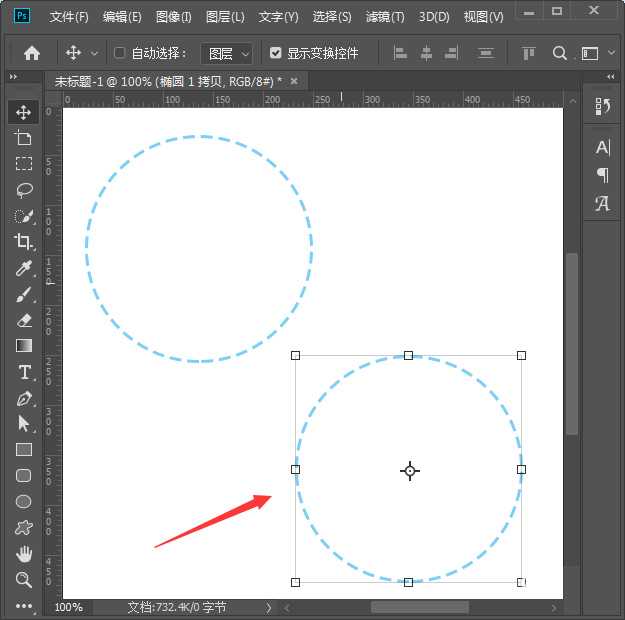The width and height of the screenshot is (625, 620).
Task: Activate the Hand tool
Action: click(x=24, y=553)
